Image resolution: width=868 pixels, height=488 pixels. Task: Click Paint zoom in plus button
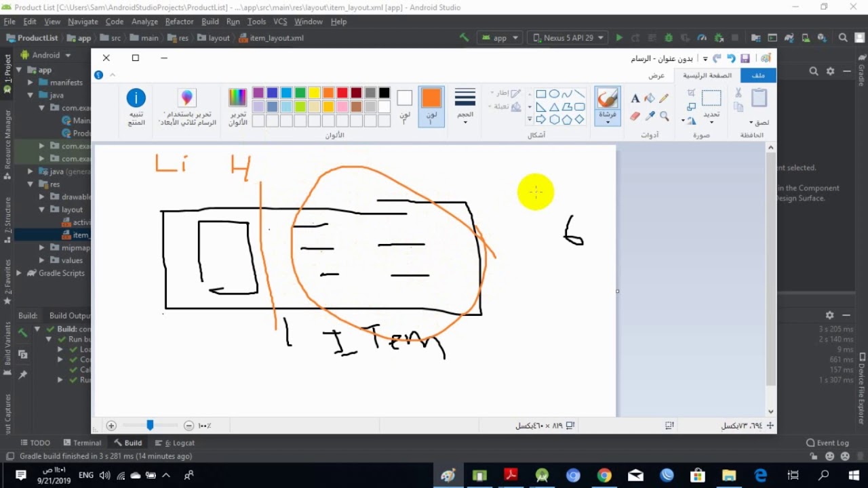click(x=111, y=426)
